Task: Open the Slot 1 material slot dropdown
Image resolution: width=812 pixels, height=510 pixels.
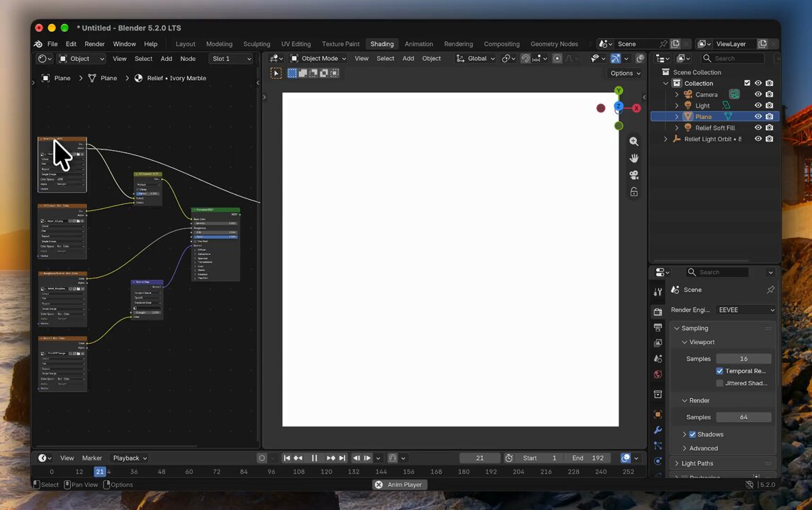Action: (x=232, y=59)
